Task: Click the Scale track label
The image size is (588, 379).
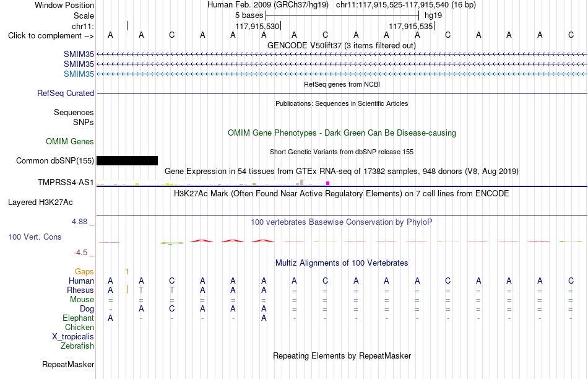Action: (84, 15)
